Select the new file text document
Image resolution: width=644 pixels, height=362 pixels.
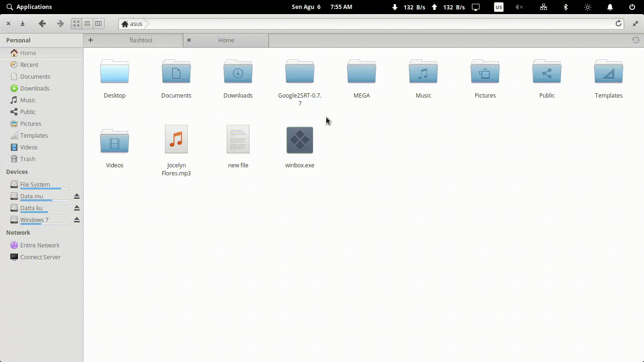tap(238, 139)
